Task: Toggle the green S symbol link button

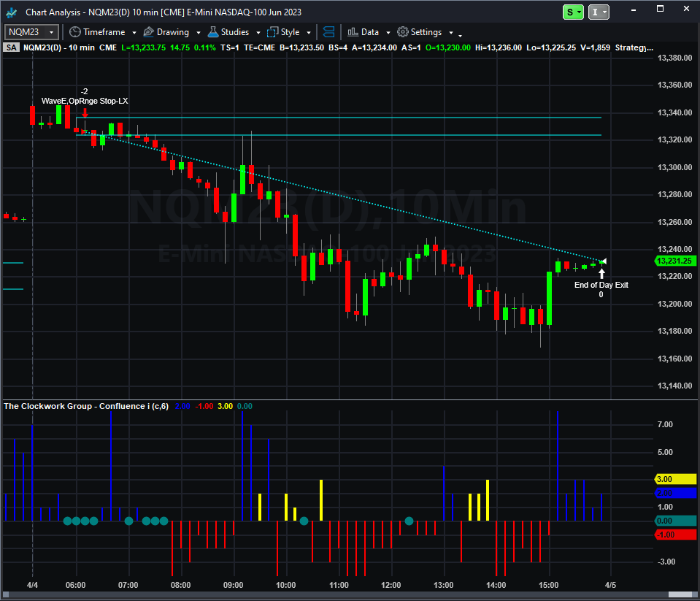Action: click(573, 12)
